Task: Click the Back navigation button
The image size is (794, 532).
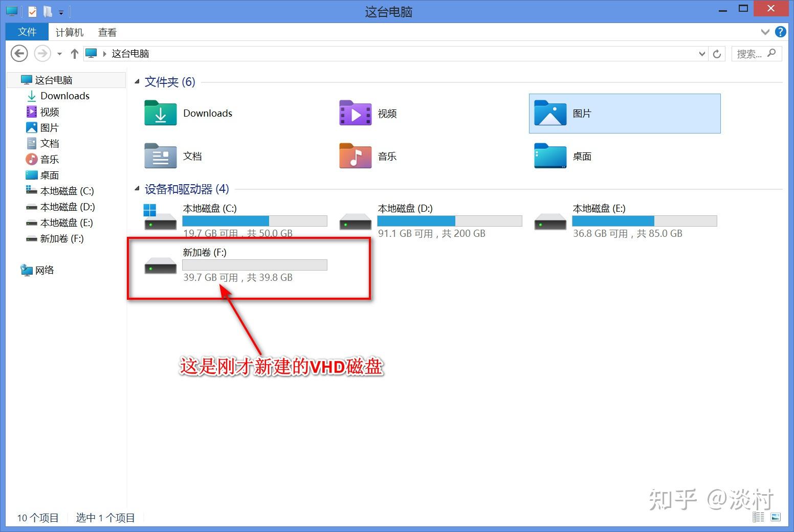Action: (19, 53)
